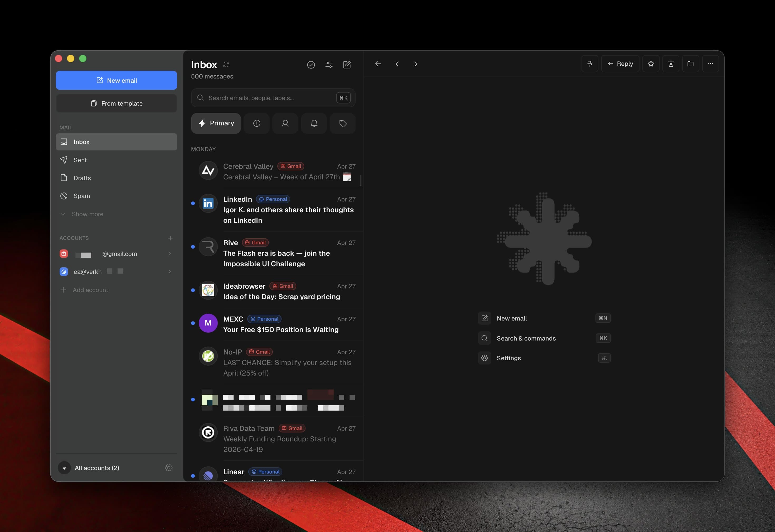This screenshot has width=775, height=532.
Task: Click Search & commands in empty pane
Action: [544, 338]
